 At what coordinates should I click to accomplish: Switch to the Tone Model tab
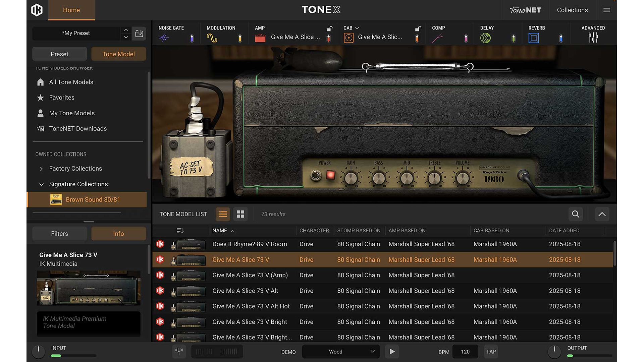118,54
